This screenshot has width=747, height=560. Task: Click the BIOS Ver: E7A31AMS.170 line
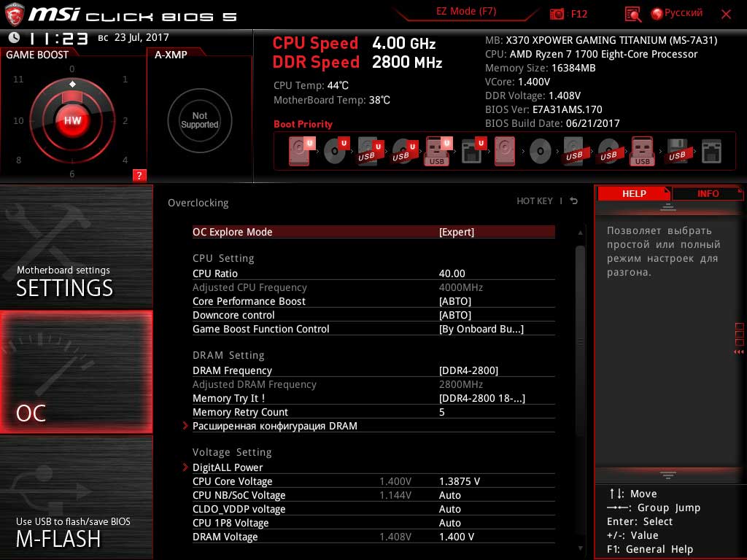[543, 109]
